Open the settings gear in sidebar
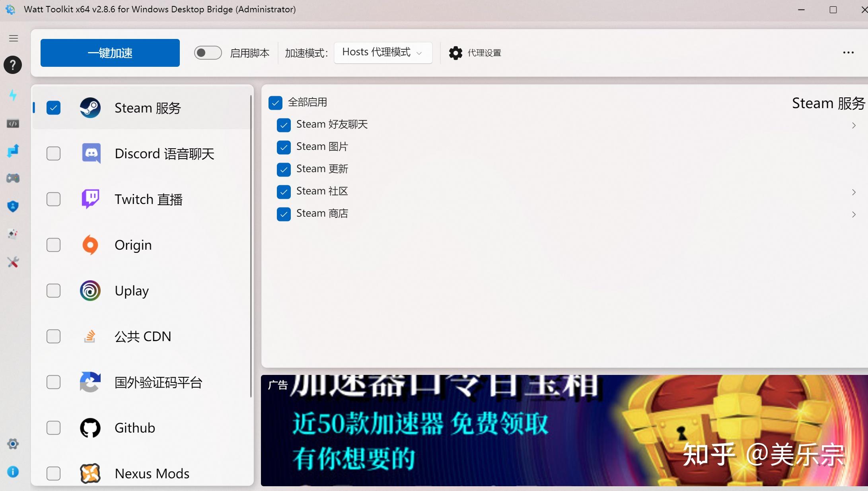 coord(13,444)
